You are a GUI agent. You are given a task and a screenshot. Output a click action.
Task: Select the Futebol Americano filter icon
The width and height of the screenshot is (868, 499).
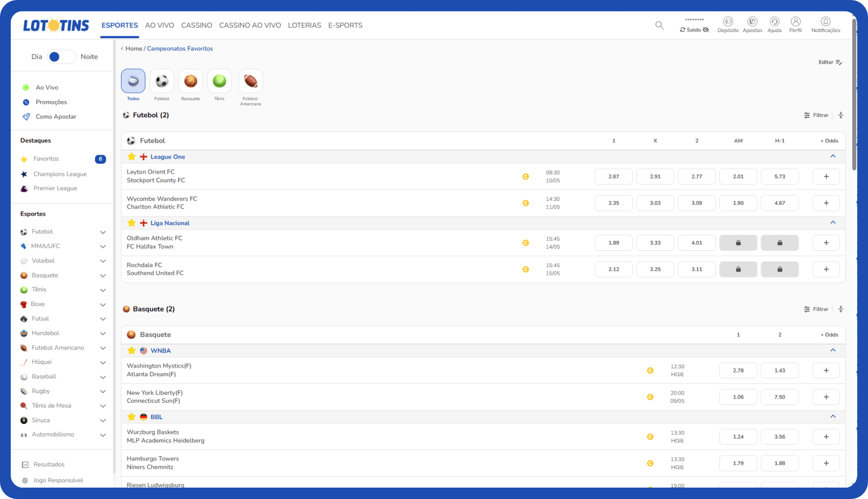pos(251,81)
